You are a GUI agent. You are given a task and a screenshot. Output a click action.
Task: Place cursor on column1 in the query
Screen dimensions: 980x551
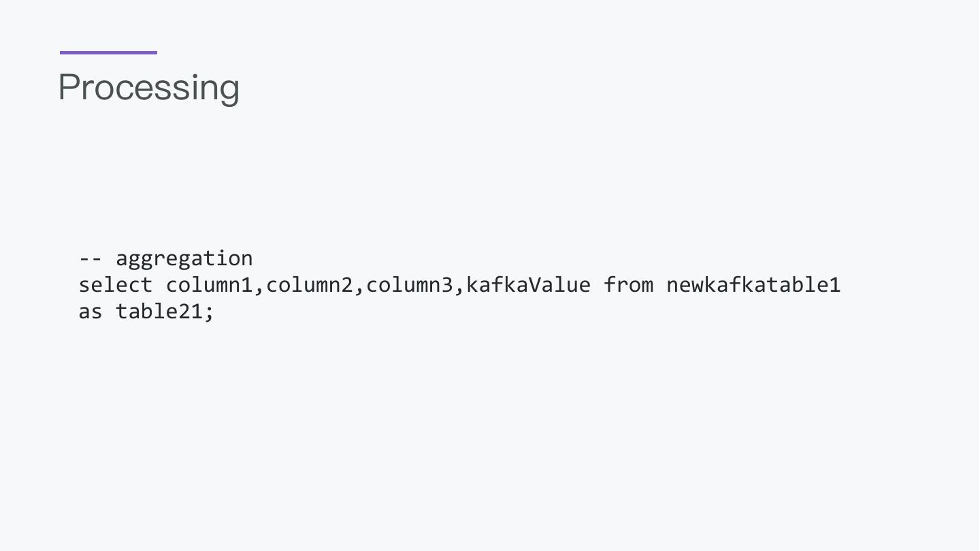[210, 285]
